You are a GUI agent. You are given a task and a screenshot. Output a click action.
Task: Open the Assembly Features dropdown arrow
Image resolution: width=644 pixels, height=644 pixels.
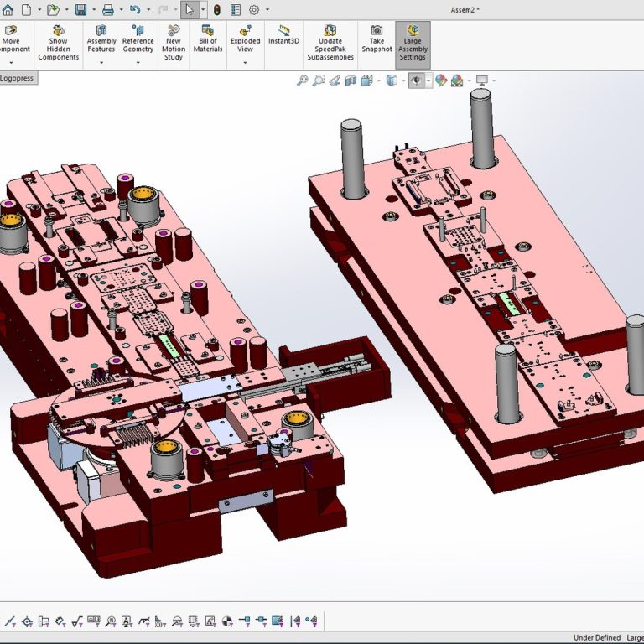(x=101, y=61)
